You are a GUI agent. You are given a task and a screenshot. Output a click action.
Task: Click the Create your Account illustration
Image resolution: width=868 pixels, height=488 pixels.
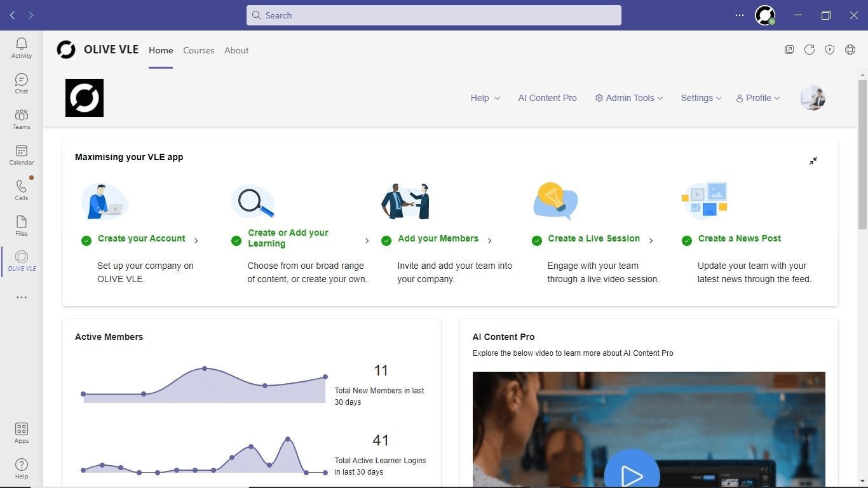(105, 201)
